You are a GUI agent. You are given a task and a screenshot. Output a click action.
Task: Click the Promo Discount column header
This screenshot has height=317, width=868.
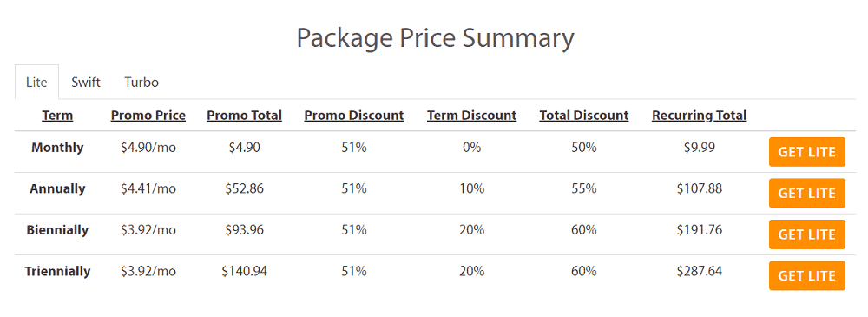click(x=354, y=116)
